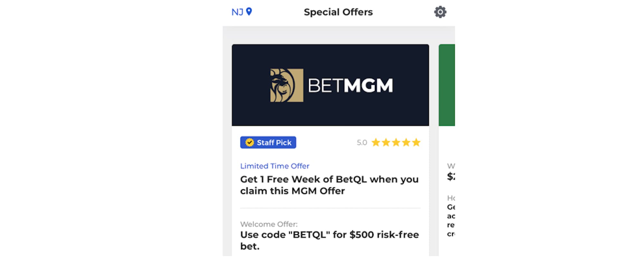Open settings with the gear icon

point(440,12)
